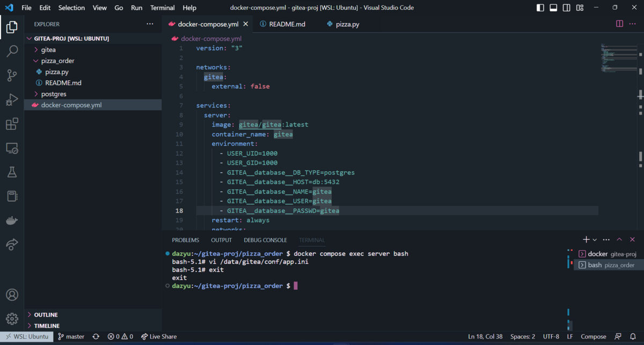Close the terminal panel with X
The height and width of the screenshot is (345, 644).
[x=633, y=240]
